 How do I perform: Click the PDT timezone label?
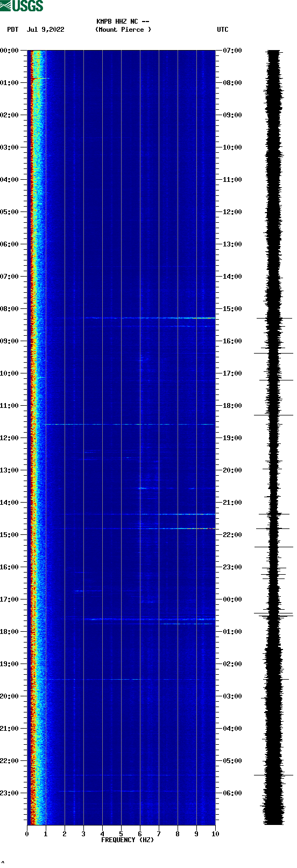[x=13, y=30]
